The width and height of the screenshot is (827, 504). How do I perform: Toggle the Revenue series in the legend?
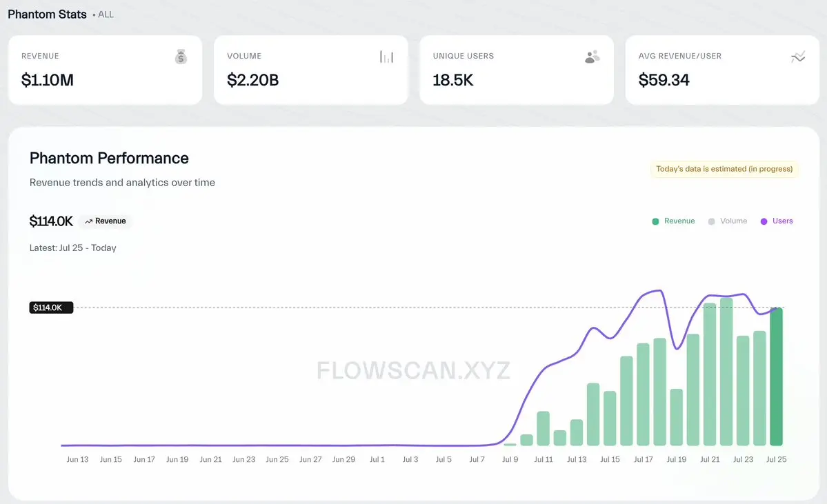(673, 221)
